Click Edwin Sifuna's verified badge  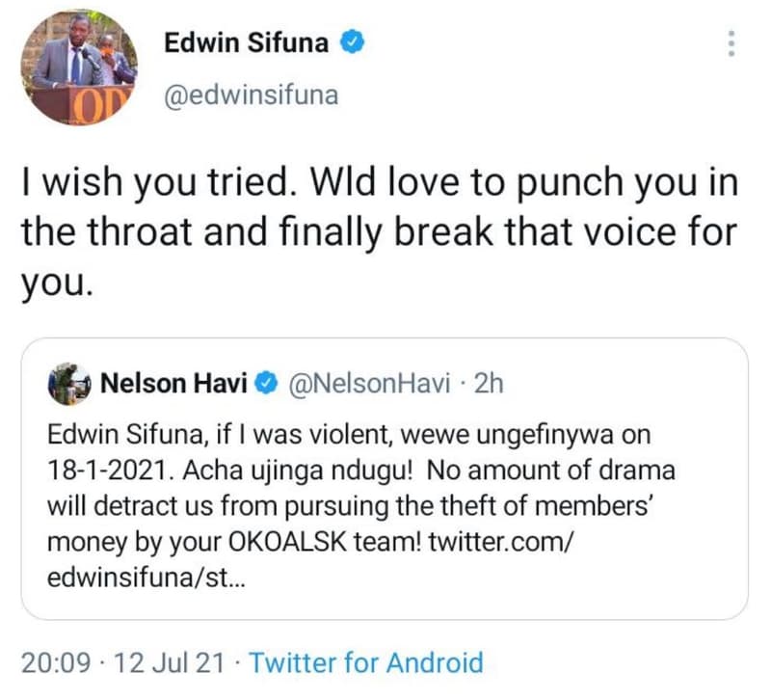tap(352, 41)
